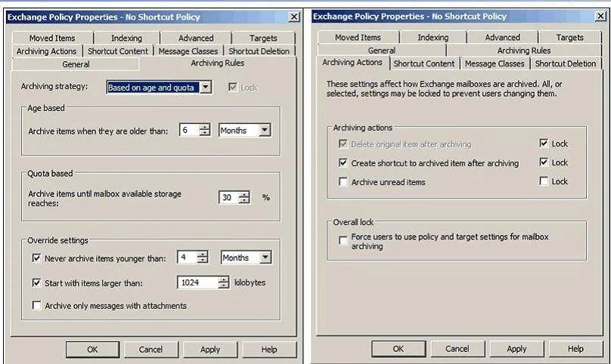
Task: Open Shortcut Deletion tab in left dialog
Action: [x=259, y=51]
